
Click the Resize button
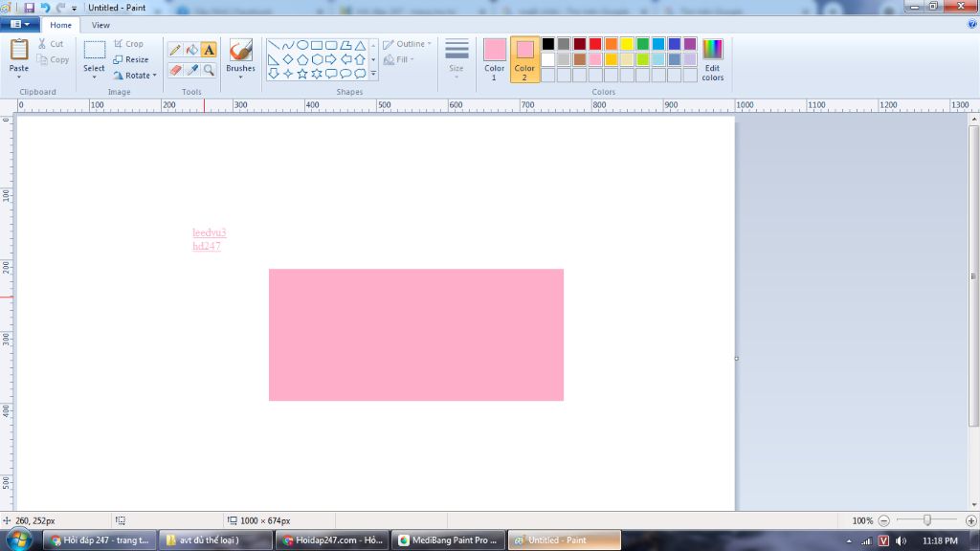point(130,59)
